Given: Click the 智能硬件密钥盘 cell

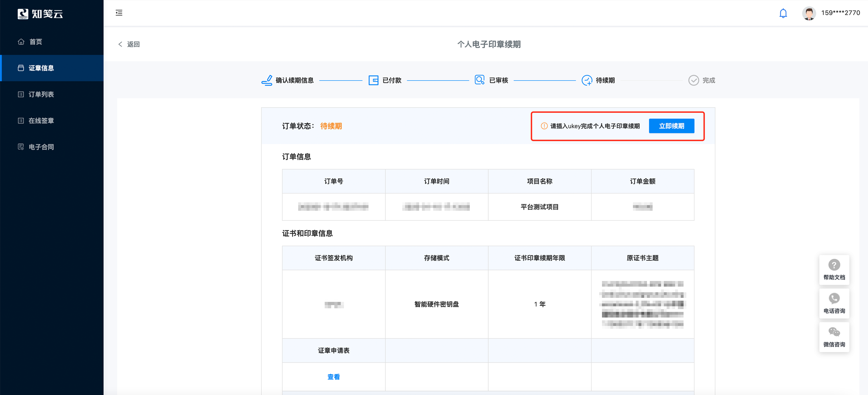Looking at the screenshot, I should [437, 304].
